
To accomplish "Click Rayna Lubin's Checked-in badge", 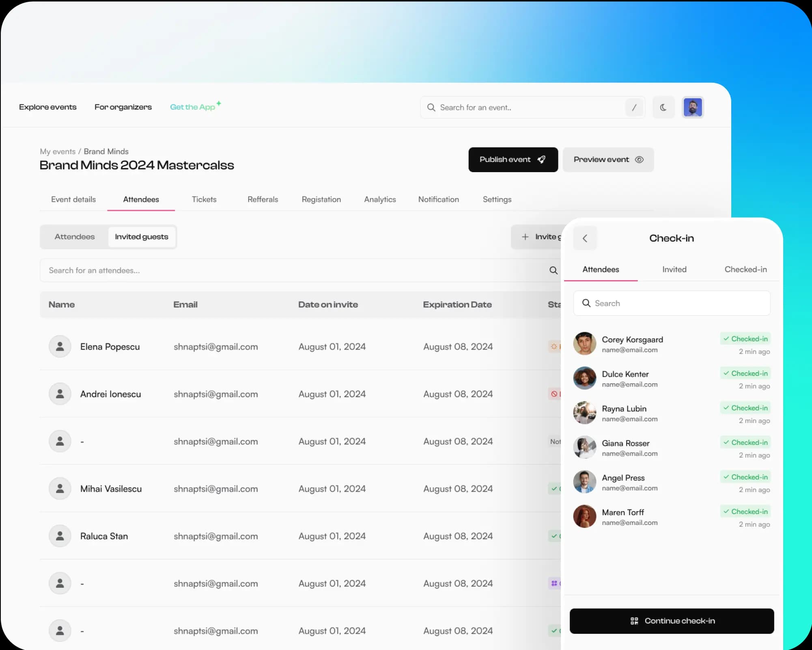I will (x=745, y=408).
